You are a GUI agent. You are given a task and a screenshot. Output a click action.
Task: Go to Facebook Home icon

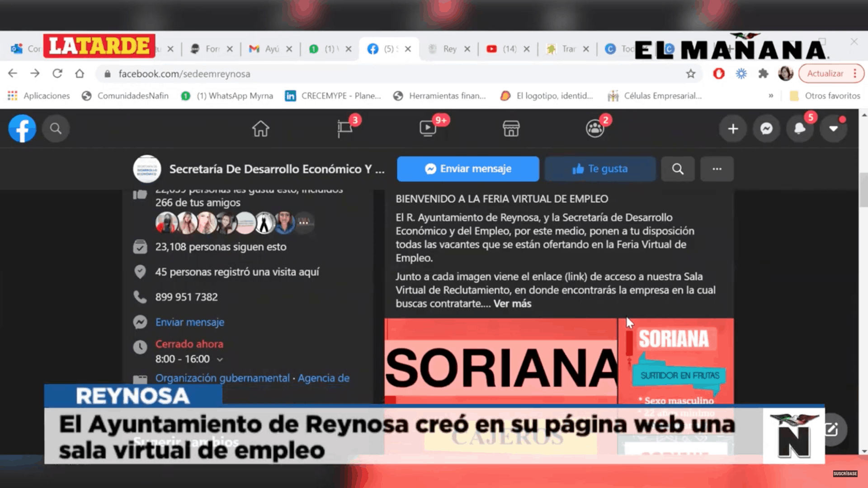tap(260, 129)
